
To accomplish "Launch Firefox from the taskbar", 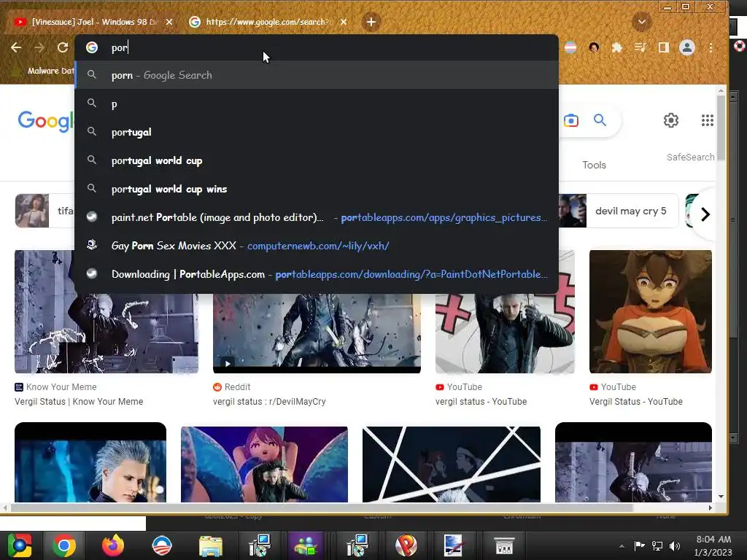I will coord(113,545).
